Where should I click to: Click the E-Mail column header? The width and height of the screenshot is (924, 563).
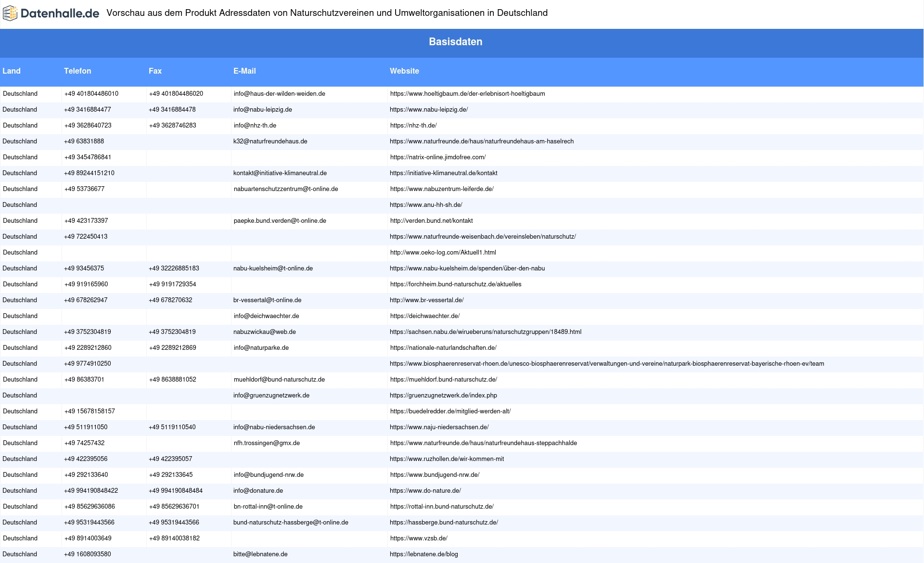pos(244,71)
